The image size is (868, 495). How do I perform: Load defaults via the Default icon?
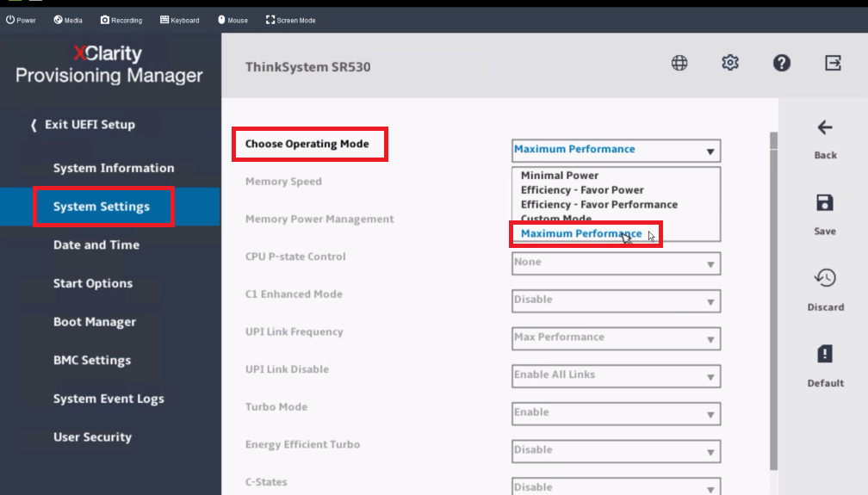point(825,354)
